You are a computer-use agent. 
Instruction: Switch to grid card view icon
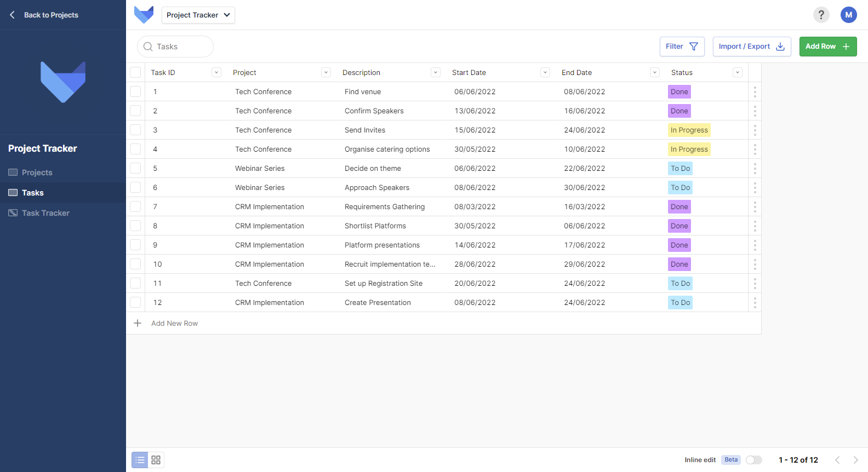point(156,460)
